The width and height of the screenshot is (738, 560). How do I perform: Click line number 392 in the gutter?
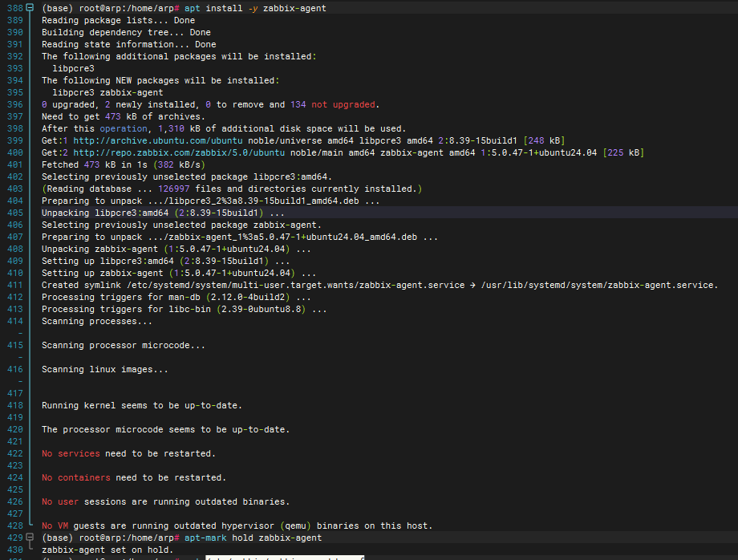pos(15,56)
